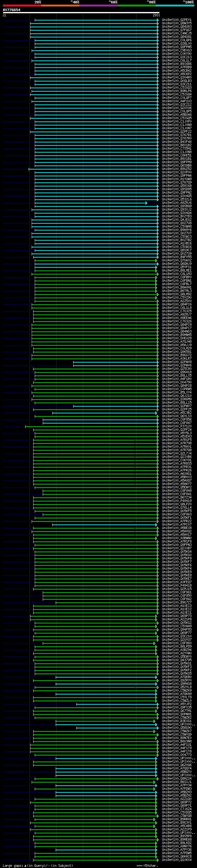Select label UniRef100_Q0QLB3
Viewport: 197px width, 868px height.
(176, 81)
